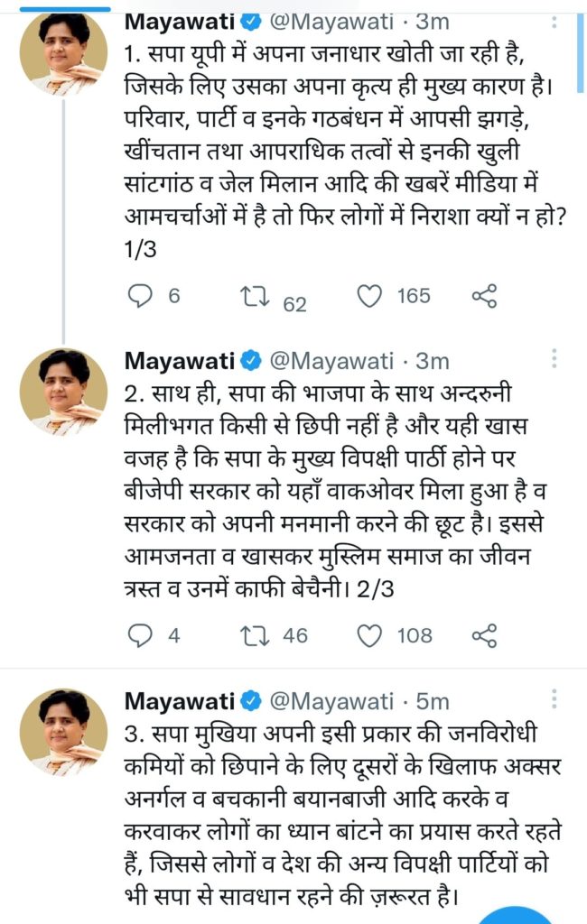Like the second tweet with 108 likes
The height and width of the screenshot is (924, 587).
pyautogui.click(x=368, y=635)
